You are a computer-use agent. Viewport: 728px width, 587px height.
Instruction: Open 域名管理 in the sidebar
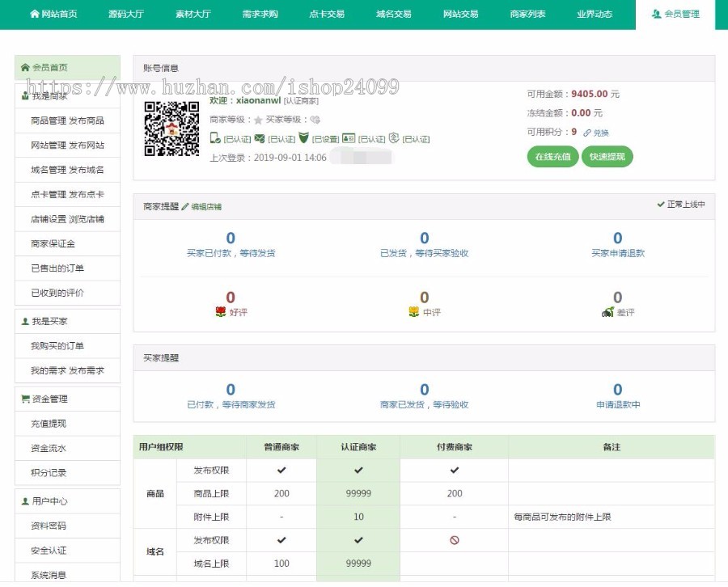click(x=49, y=170)
